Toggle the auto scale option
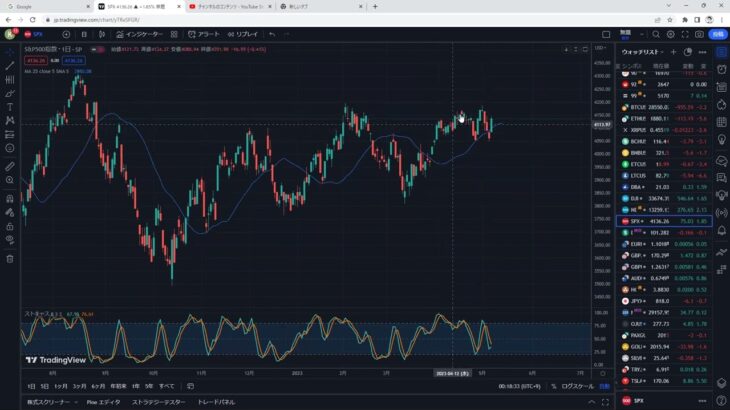The image size is (730, 410). 604,386
